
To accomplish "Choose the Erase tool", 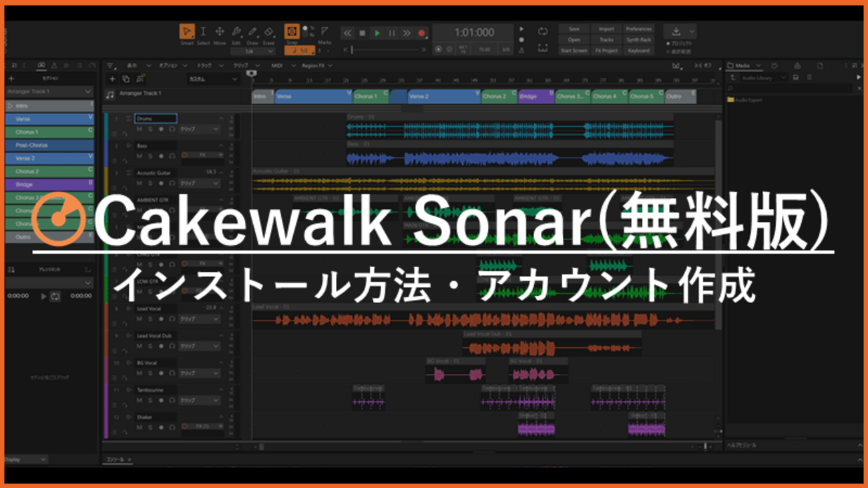I will [x=268, y=32].
